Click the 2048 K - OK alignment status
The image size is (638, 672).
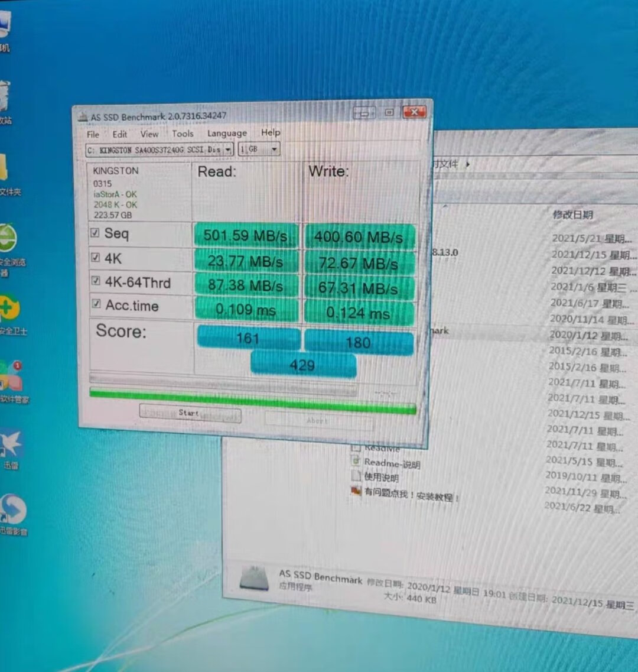click(115, 204)
